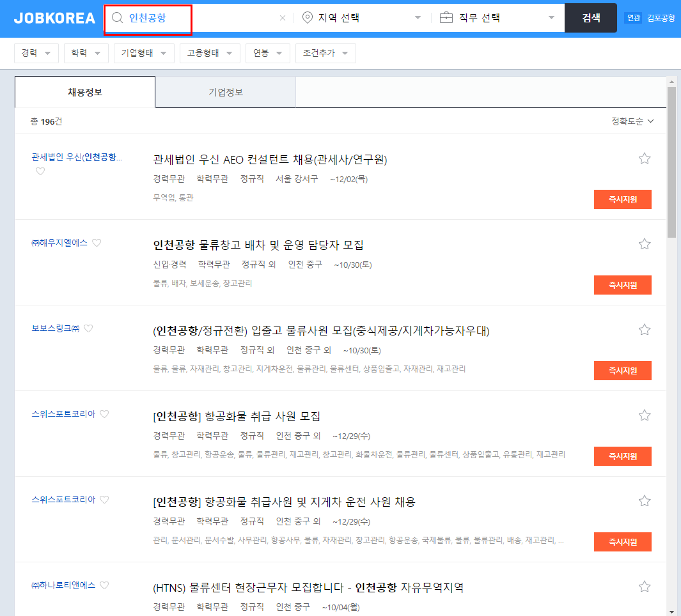Image resolution: width=681 pixels, height=616 pixels.
Task: Favorite company ㈜해우지엘에스 heart
Action: pyautogui.click(x=97, y=243)
